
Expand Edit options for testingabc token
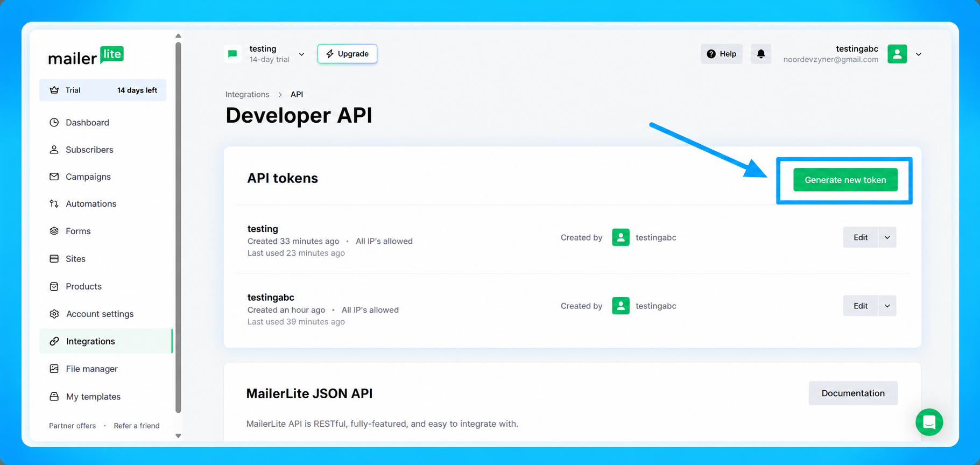click(887, 306)
